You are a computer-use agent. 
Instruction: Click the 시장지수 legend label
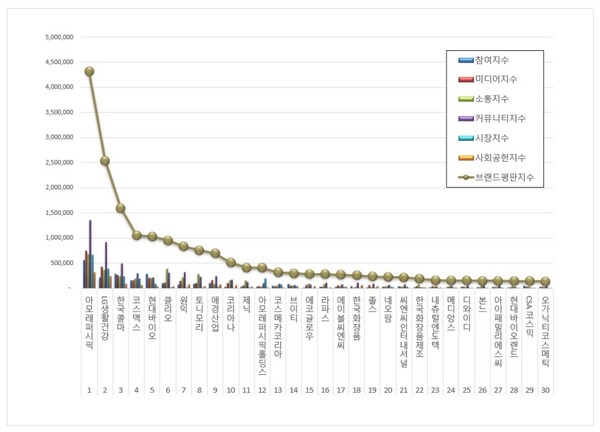coord(492,138)
